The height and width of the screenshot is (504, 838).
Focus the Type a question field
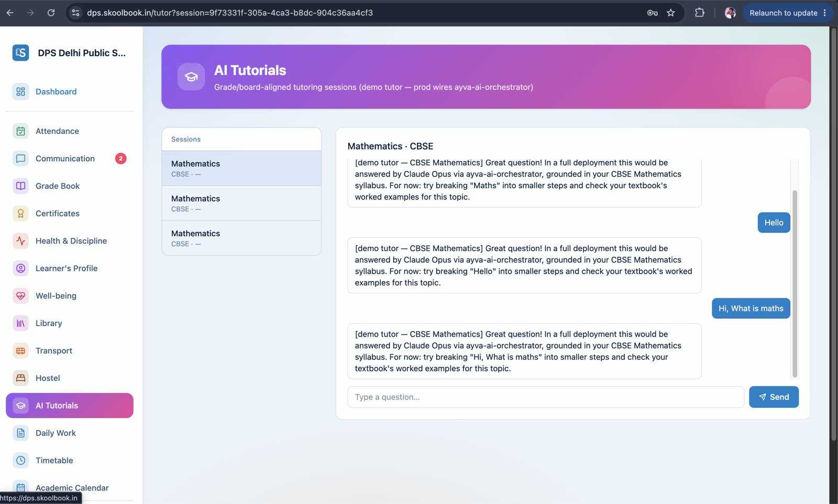point(546,397)
